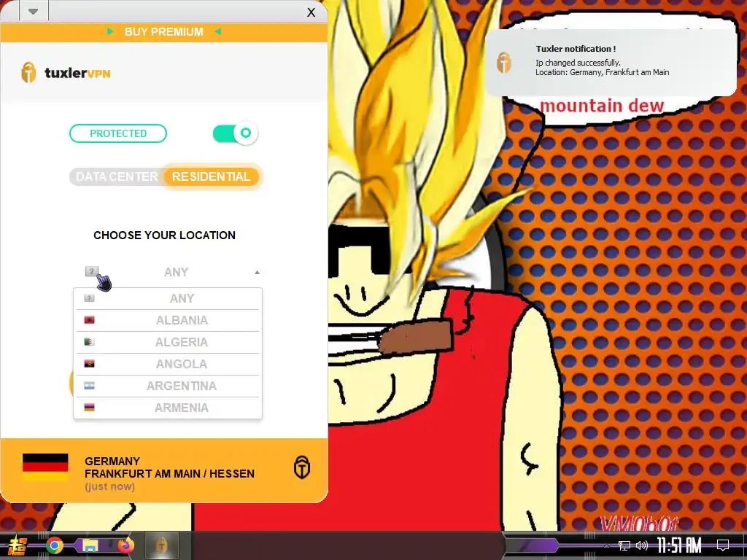
Task: Show hidden tray icons chevron
Action: 606,545
